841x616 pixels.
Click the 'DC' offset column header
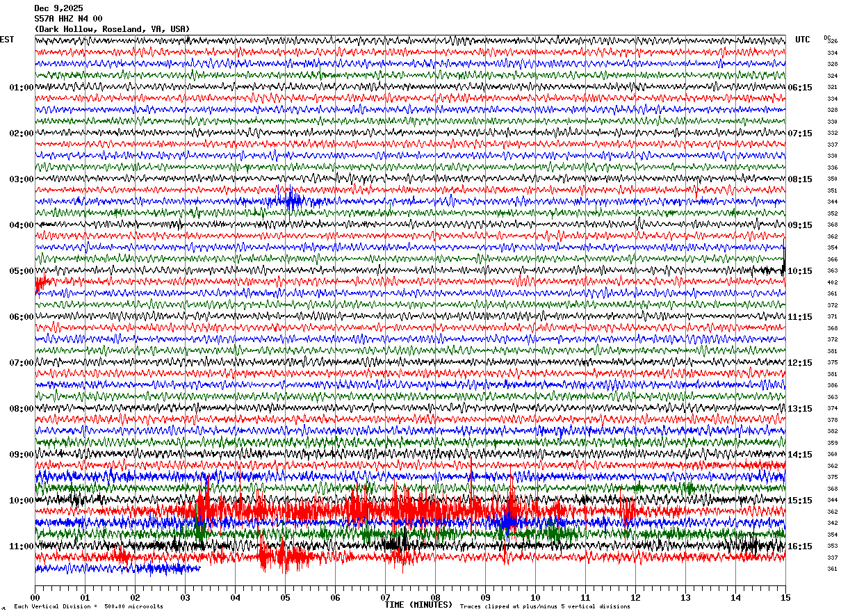pyautogui.click(x=827, y=38)
